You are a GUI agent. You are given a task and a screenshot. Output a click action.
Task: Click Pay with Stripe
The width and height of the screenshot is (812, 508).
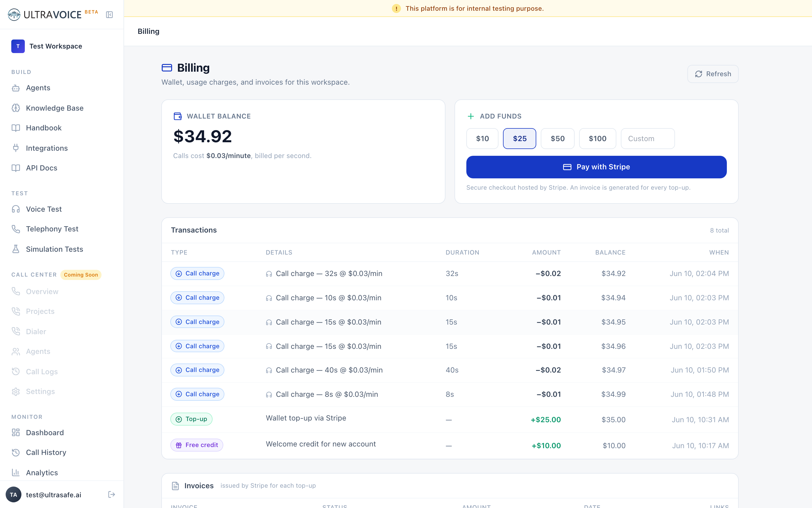(x=596, y=167)
